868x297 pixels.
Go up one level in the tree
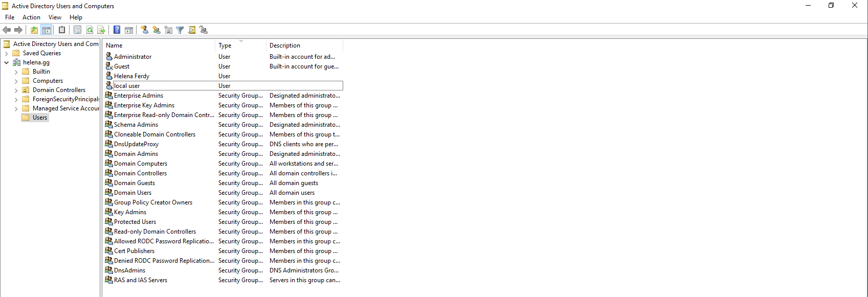[34, 30]
